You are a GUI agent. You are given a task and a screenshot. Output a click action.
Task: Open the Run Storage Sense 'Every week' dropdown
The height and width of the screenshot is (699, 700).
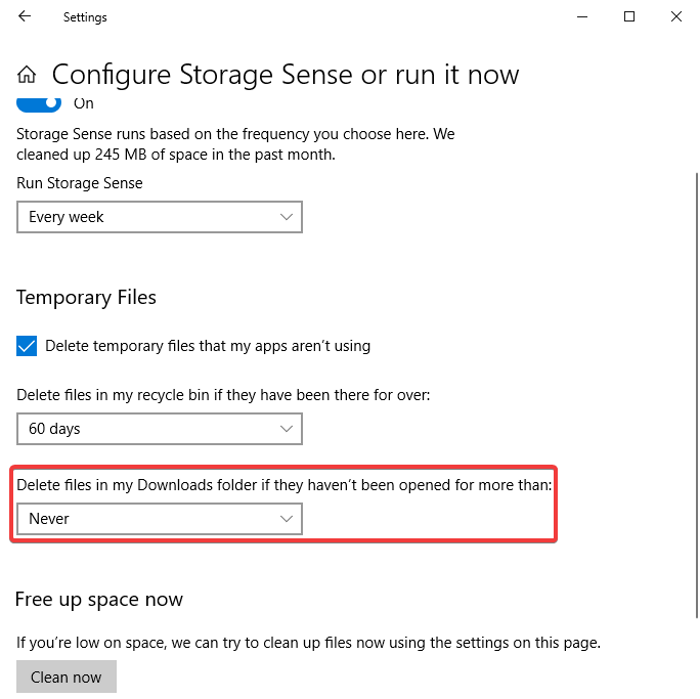159,217
